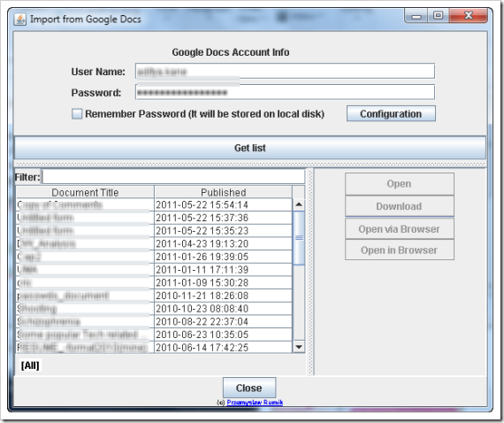Open the Przemyslaw Rumik author link
The width and height of the screenshot is (504, 423).
(x=255, y=402)
